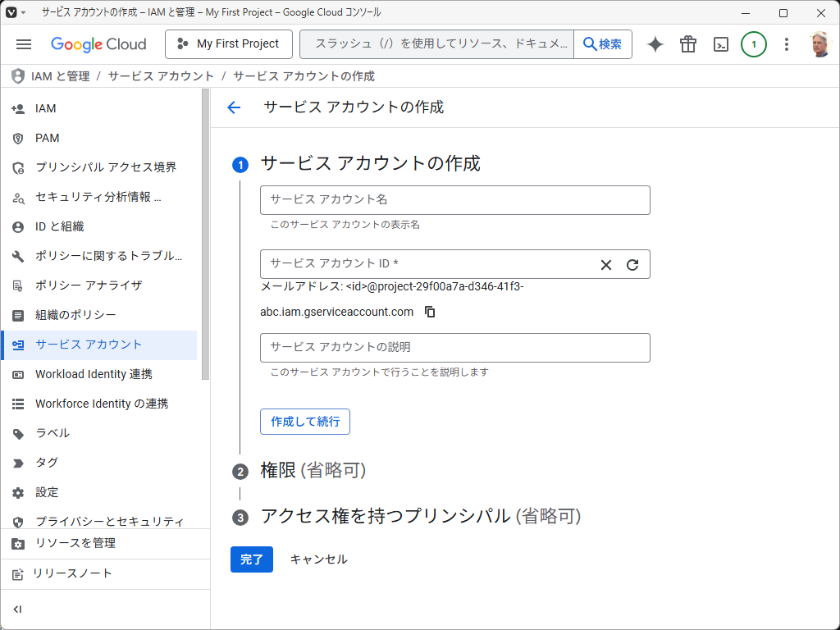This screenshot has height=630, width=840.
Task: Click the gift offers icon
Action: tap(687, 44)
